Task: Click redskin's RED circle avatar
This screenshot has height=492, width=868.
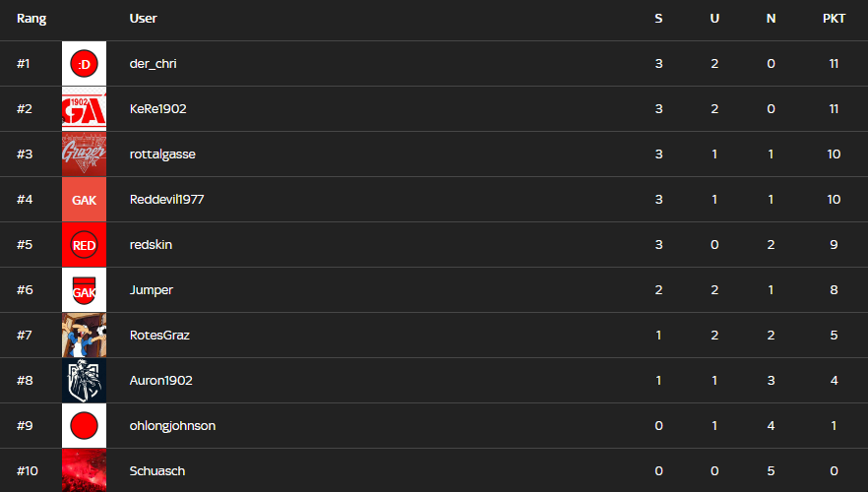Action: pos(84,245)
